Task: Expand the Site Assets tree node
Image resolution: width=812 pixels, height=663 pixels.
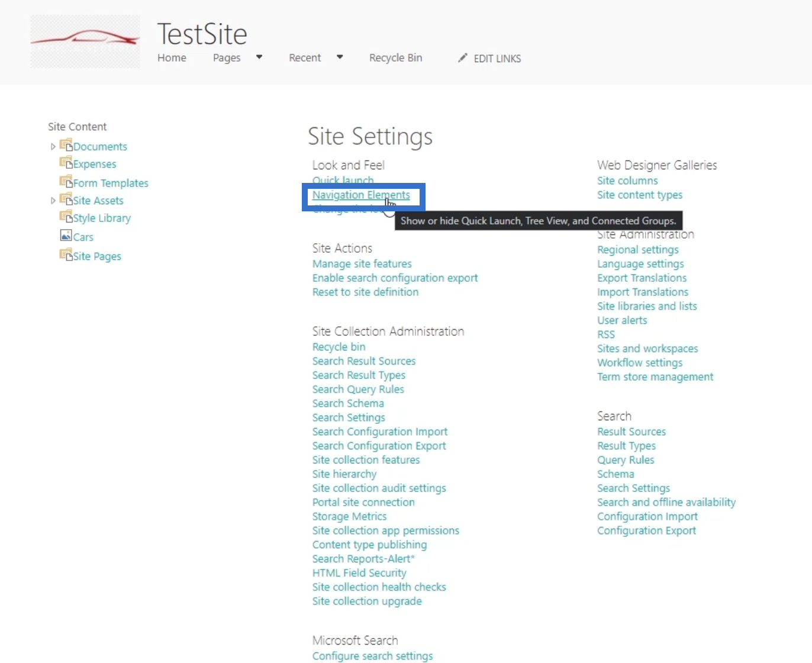Action: tap(53, 201)
